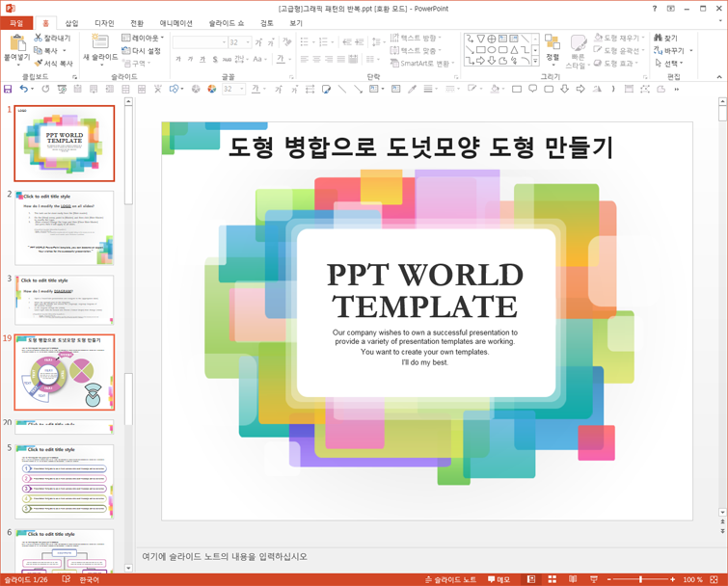Click fit slide to window icon
The image size is (728, 586).
click(x=715, y=579)
